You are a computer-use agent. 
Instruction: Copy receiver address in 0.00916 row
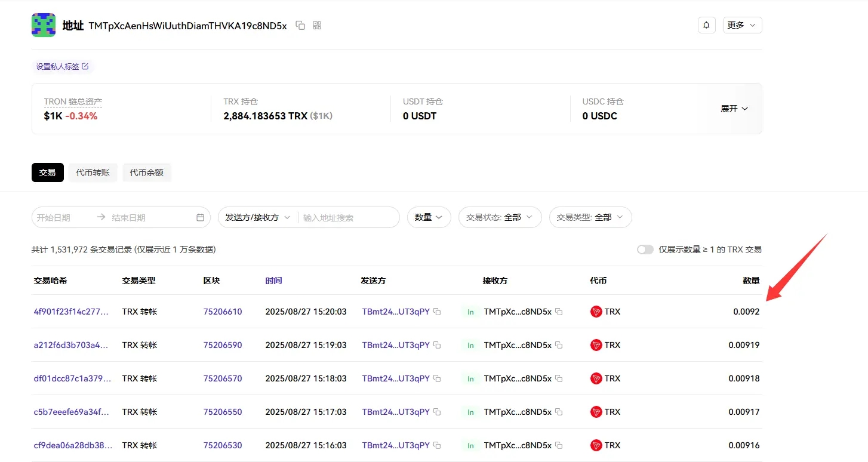click(x=559, y=445)
